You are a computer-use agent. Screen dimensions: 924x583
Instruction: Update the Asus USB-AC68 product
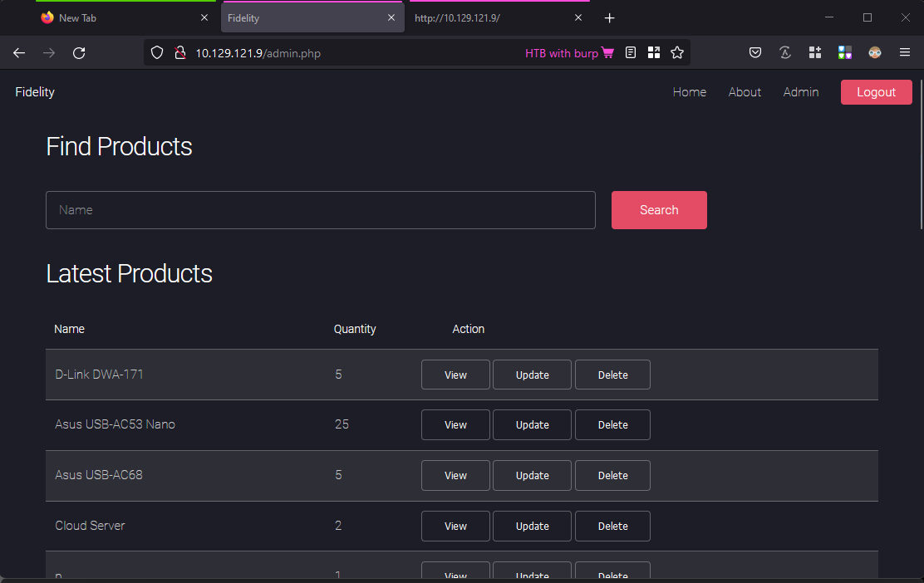coord(532,476)
